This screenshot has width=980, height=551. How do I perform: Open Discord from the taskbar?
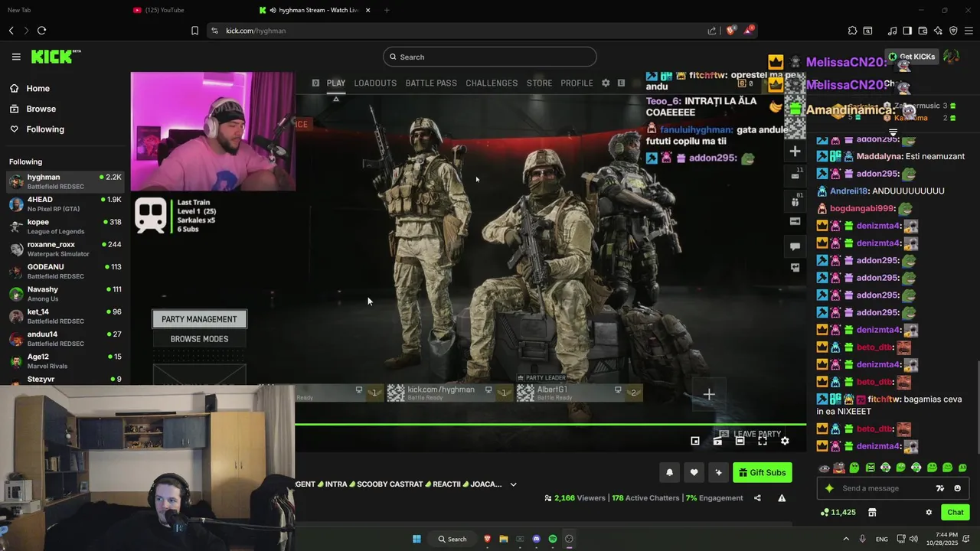click(x=536, y=539)
